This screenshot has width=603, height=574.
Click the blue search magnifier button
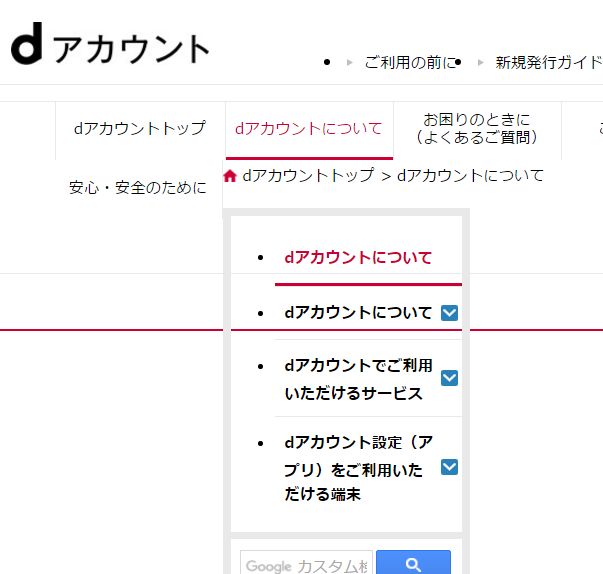pyautogui.click(x=413, y=563)
